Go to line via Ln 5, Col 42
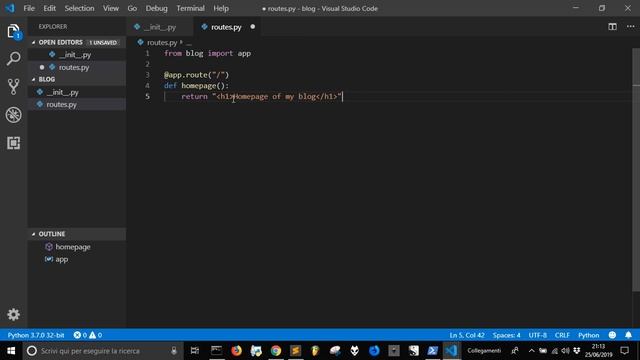 coord(467,335)
